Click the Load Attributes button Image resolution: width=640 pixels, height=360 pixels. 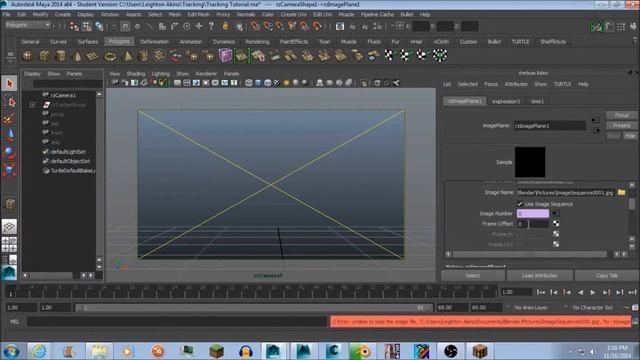[x=539, y=276]
